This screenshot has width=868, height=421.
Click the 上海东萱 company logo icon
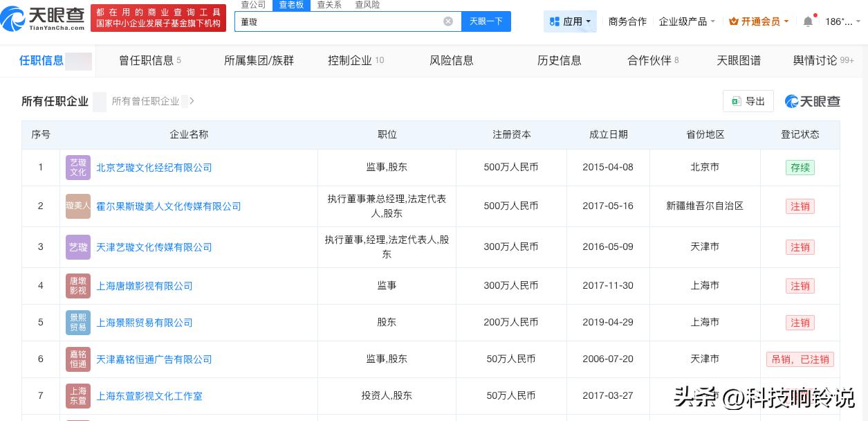point(78,396)
